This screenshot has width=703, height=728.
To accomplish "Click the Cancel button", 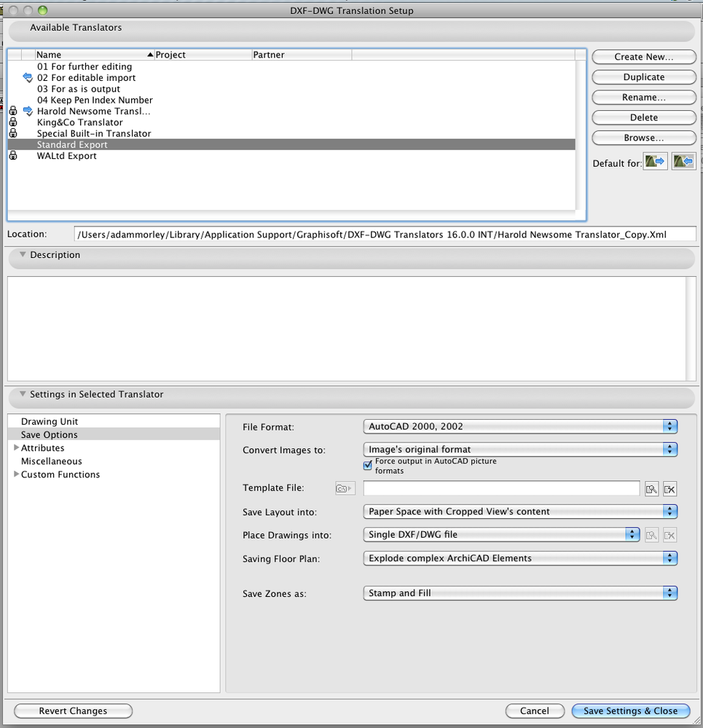I will tap(535, 711).
